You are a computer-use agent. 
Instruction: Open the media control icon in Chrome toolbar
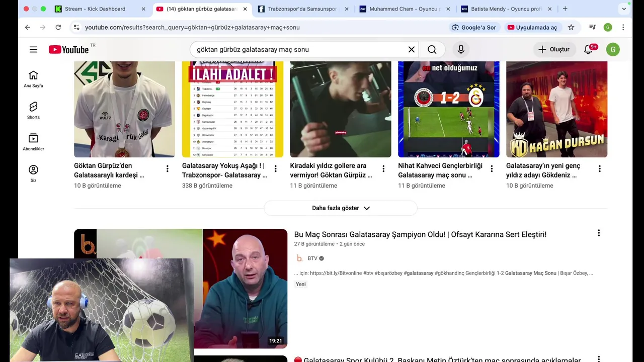(x=593, y=27)
